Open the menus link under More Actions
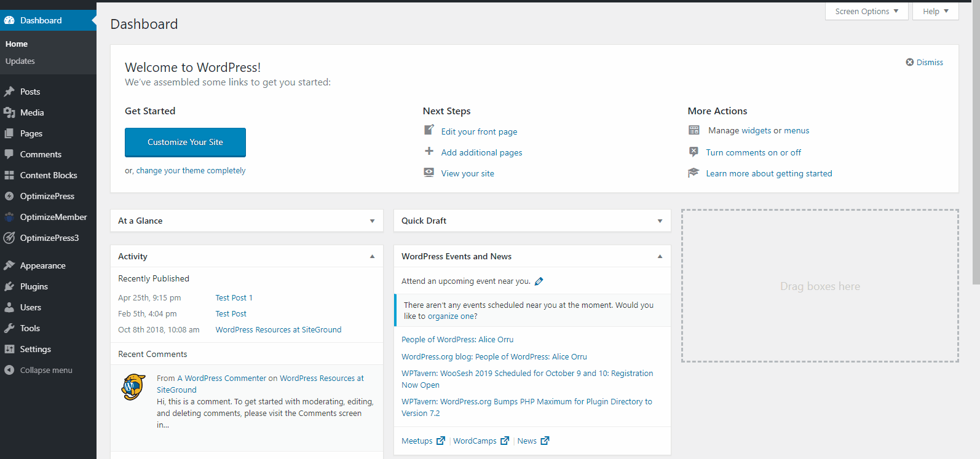Image resolution: width=980 pixels, height=459 pixels. 796,130
